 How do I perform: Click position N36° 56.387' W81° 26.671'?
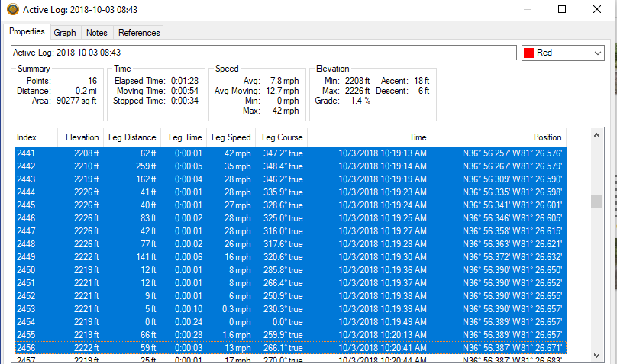[512, 348]
